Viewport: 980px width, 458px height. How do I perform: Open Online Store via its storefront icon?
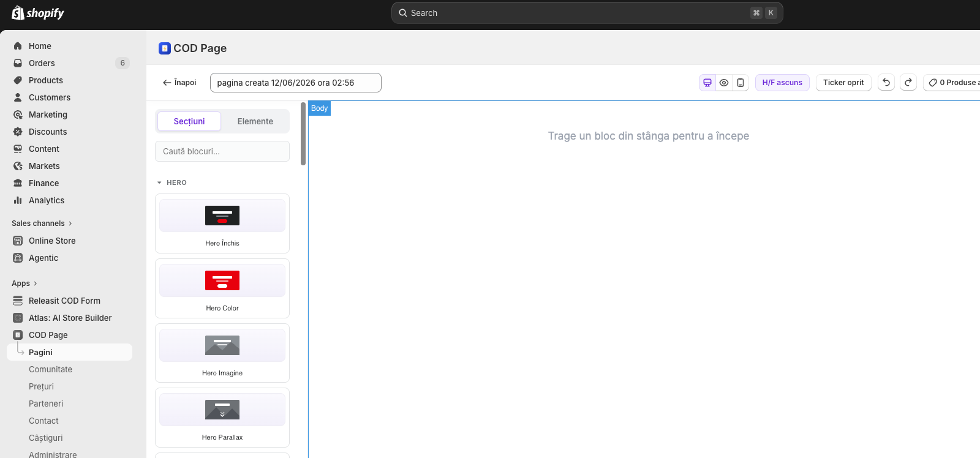point(18,241)
